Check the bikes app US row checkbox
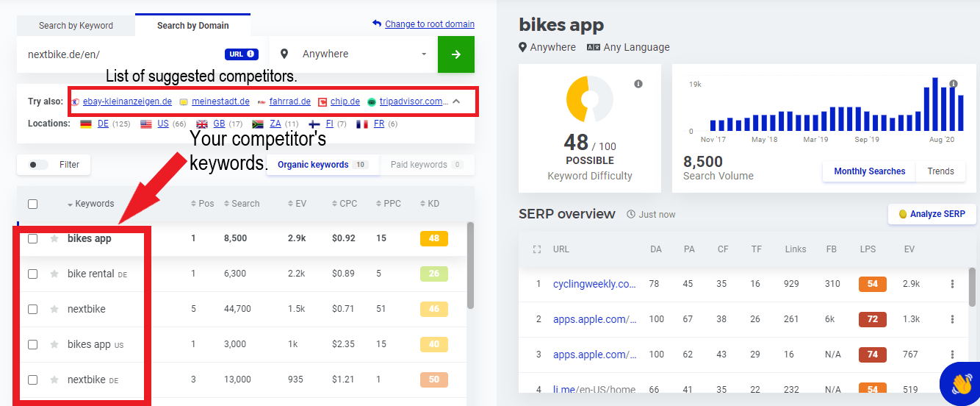The height and width of the screenshot is (406, 980). coord(32,344)
